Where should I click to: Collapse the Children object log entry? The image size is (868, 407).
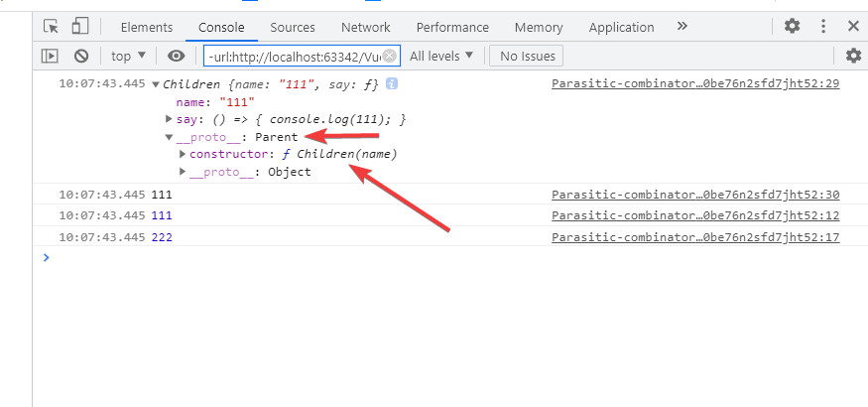156,85
